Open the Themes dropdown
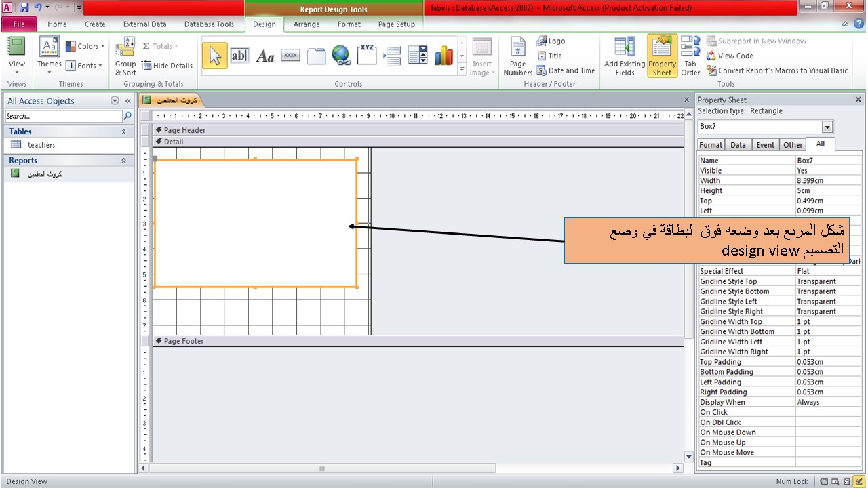This screenshot has height=488, width=868. coord(48,56)
